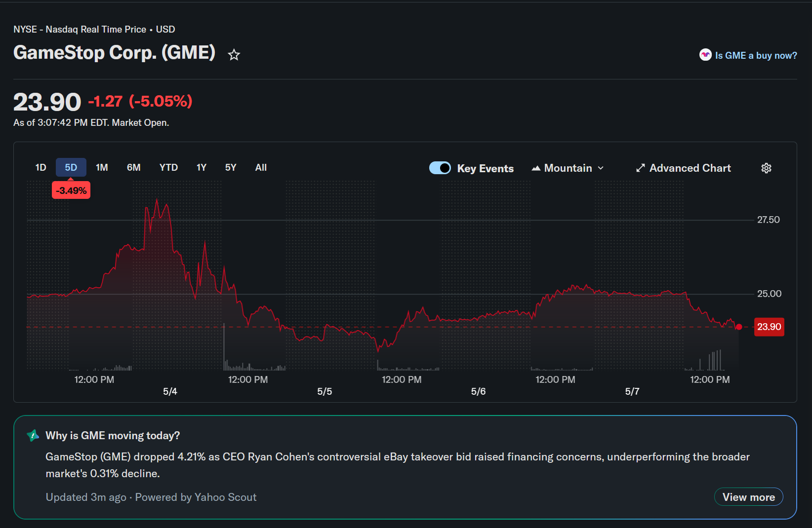
Task: Select the All time range
Action: point(261,168)
